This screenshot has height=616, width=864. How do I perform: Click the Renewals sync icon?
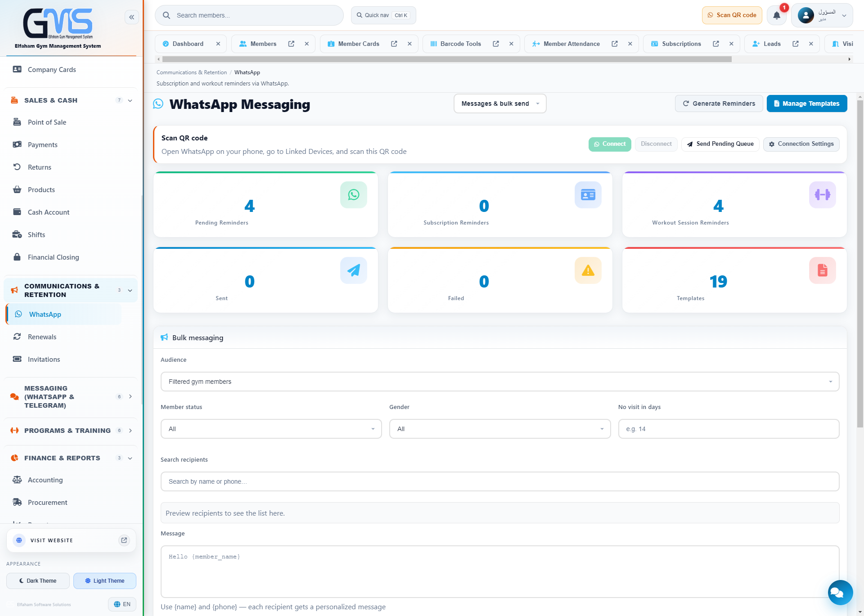[17, 337]
